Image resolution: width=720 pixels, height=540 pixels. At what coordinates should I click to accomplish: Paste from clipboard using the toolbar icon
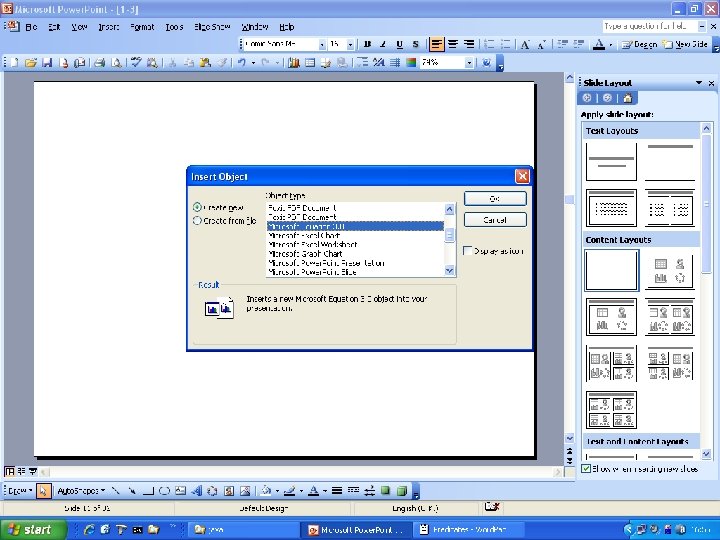coord(205,62)
